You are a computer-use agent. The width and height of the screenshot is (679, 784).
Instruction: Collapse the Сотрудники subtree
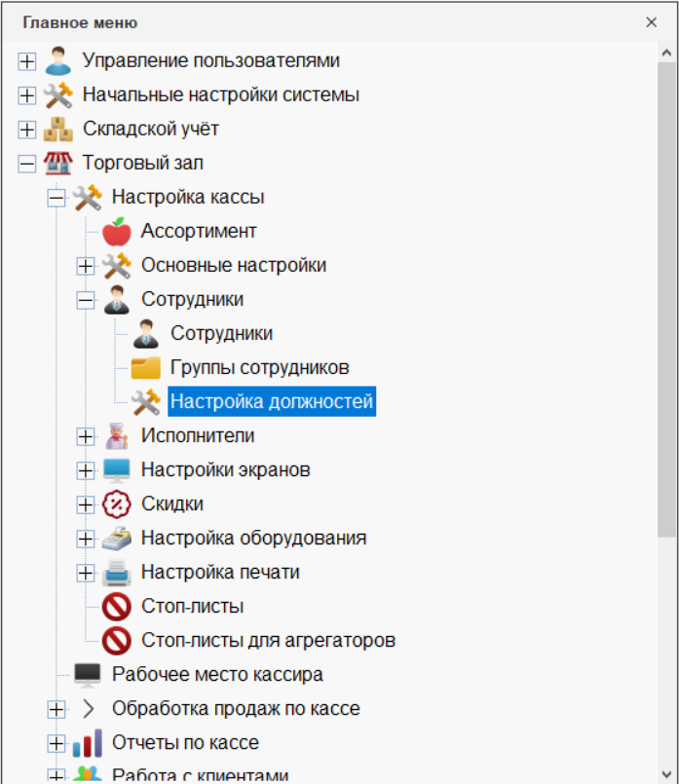click(86, 300)
